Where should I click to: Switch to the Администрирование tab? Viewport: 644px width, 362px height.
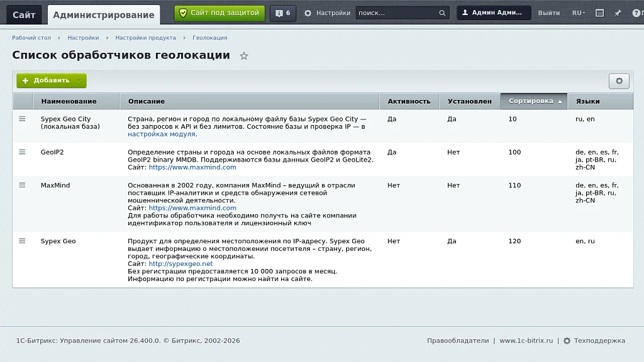pos(104,15)
